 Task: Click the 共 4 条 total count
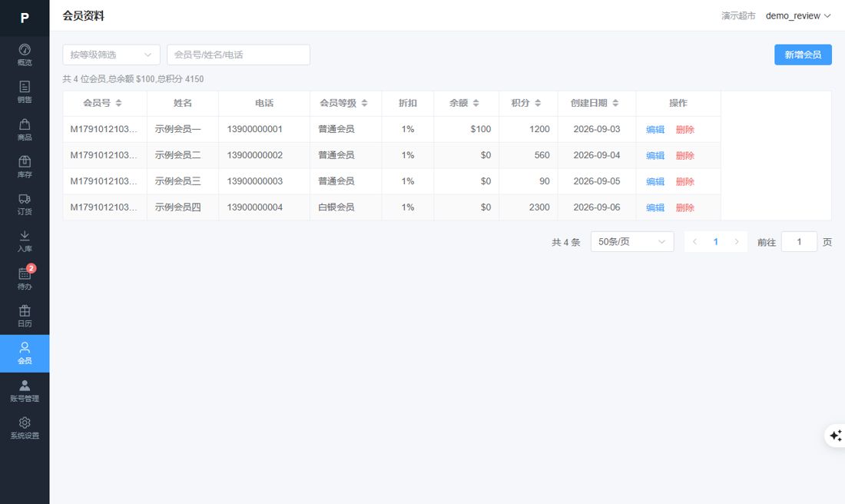(x=566, y=243)
